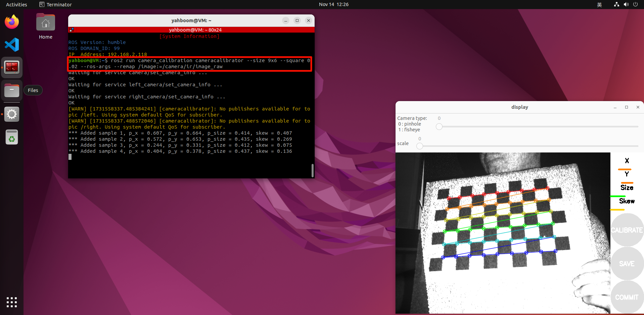
Task: Open the Trash icon in dock
Action: (x=12, y=137)
